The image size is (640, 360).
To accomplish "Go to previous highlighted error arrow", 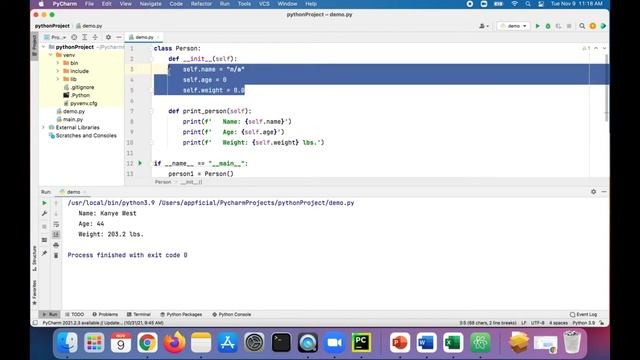I will coord(596,48).
